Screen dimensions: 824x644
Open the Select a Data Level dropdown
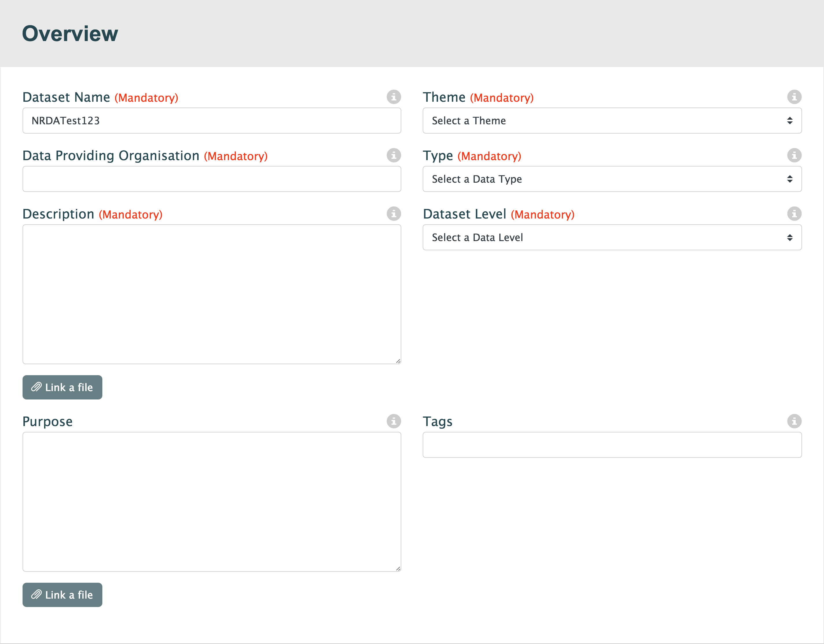(x=611, y=238)
